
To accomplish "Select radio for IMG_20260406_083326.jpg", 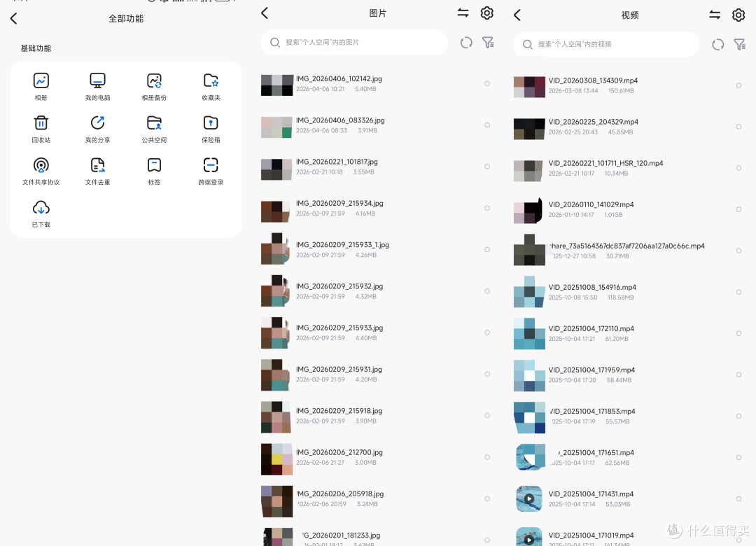I will click(x=487, y=125).
